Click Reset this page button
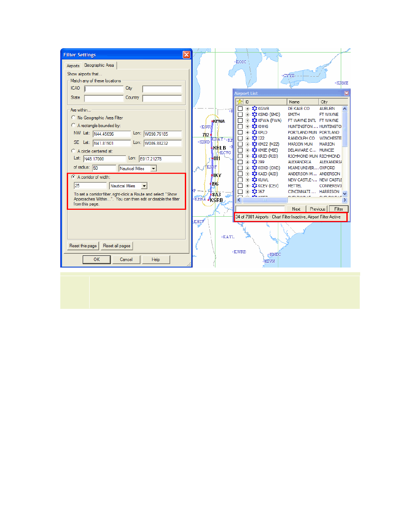 [83, 246]
